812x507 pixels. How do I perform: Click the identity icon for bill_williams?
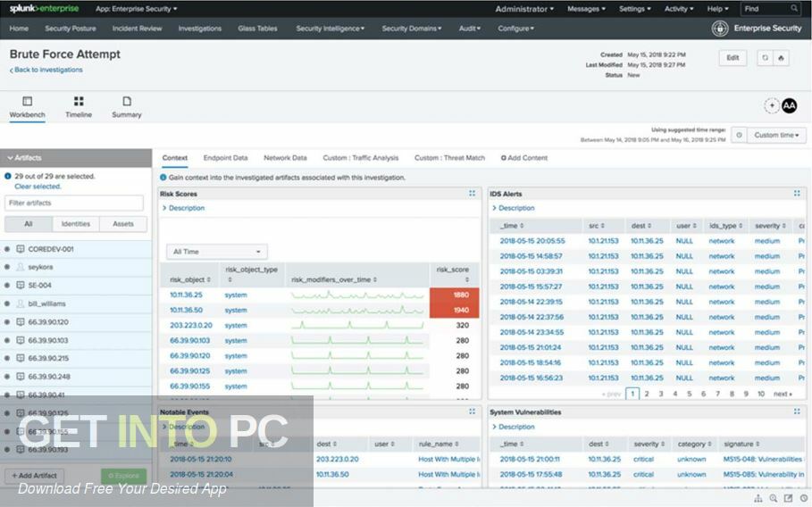(x=21, y=303)
